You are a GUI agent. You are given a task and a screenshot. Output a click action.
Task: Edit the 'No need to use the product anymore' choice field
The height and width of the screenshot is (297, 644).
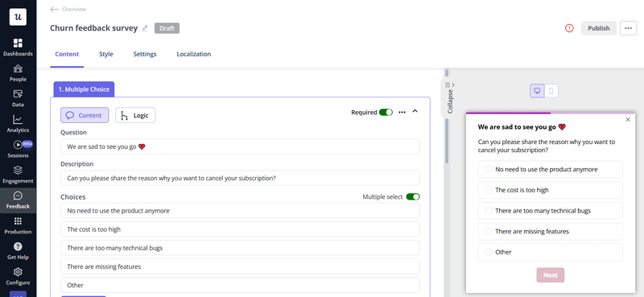coord(240,210)
